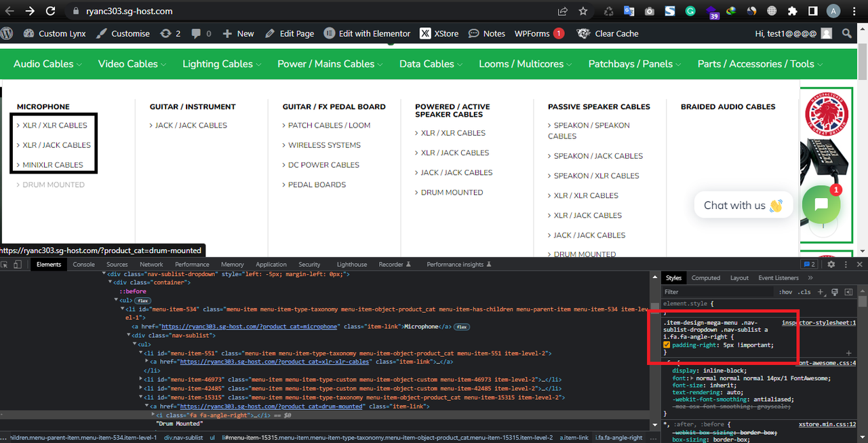Image resolution: width=868 pixels, height=443 pixels.
Task: Open the Grammarly extension icon
Action: pos(690,11)
